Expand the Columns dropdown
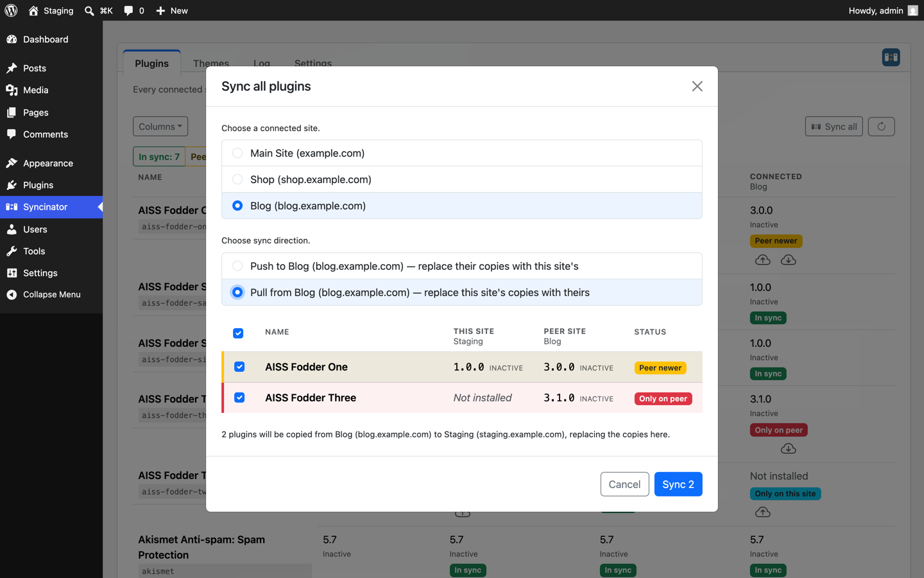This screenshot has width=924, height=578. pyautogui.click(x=160, y=127)
